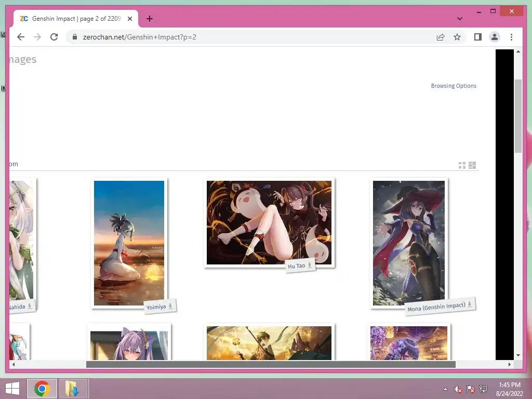Open the browser side panel
The height and width of the screenshot is (399, 532).
click(x=478, y=37)
